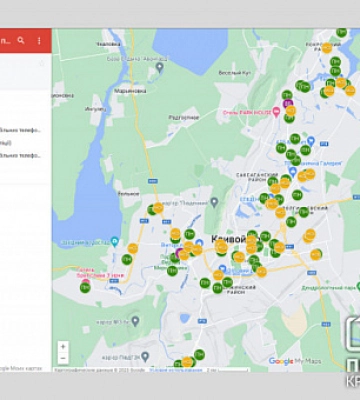The image size is (360, 400).
Task: Click the pink Отель PARK HOUSE hotel marker
Action: point(276,112)
